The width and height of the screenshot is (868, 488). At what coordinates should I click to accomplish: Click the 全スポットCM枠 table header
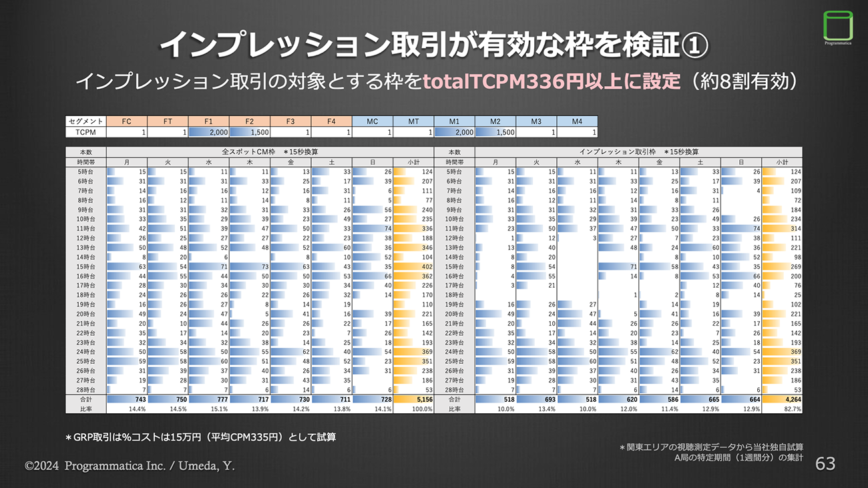tap(270, 152)
